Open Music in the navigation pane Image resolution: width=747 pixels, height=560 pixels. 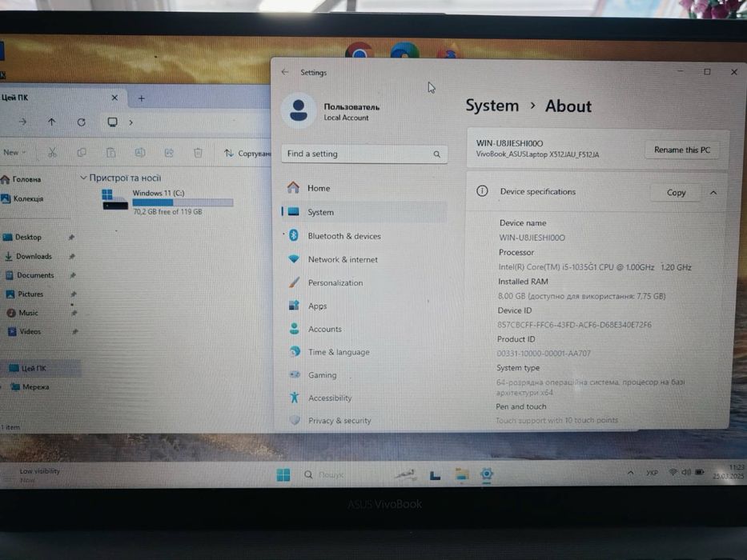pos(22,313)
